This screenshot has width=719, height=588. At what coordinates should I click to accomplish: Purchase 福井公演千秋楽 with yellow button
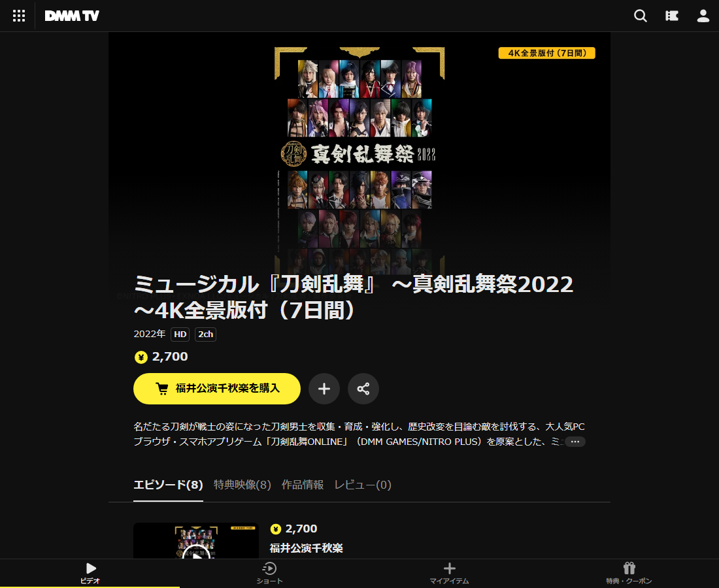pyautogui.click(x=217, y=389)
